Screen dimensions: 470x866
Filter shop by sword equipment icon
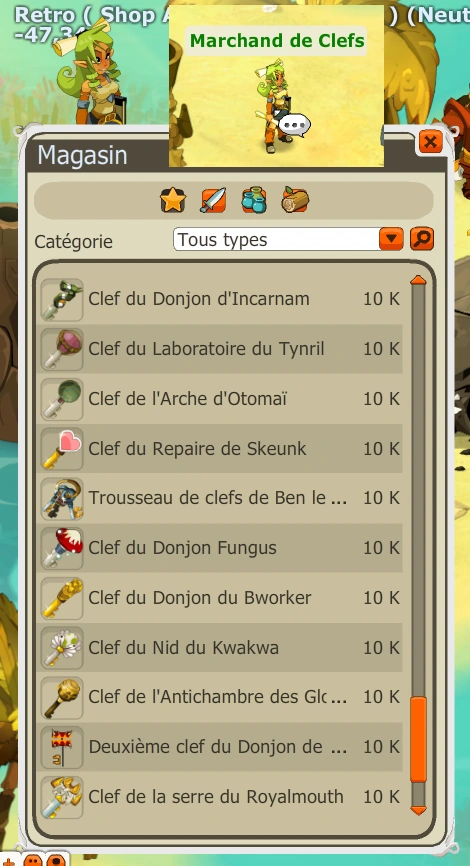click(213, 200)
